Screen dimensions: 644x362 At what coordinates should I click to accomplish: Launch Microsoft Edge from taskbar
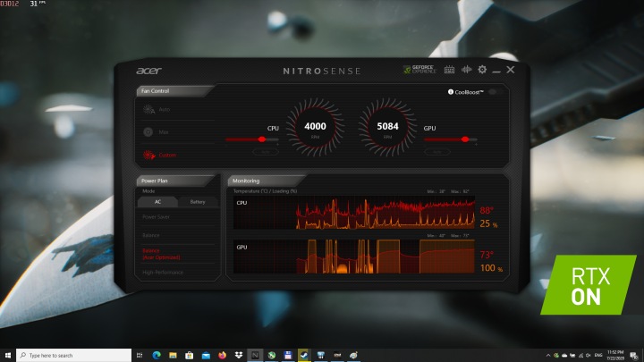coord(157,355)
